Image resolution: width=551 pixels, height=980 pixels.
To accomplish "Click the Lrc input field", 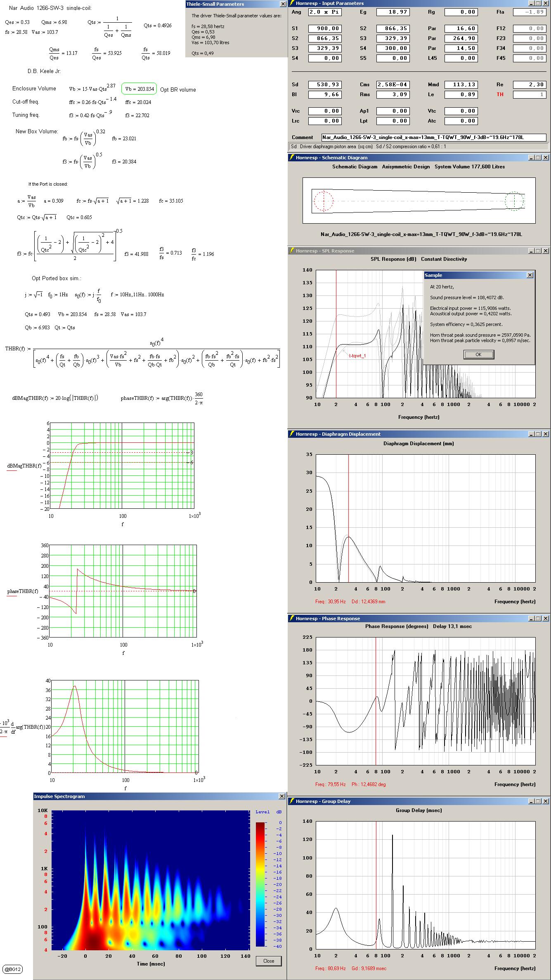I will [x=325, y=121].
